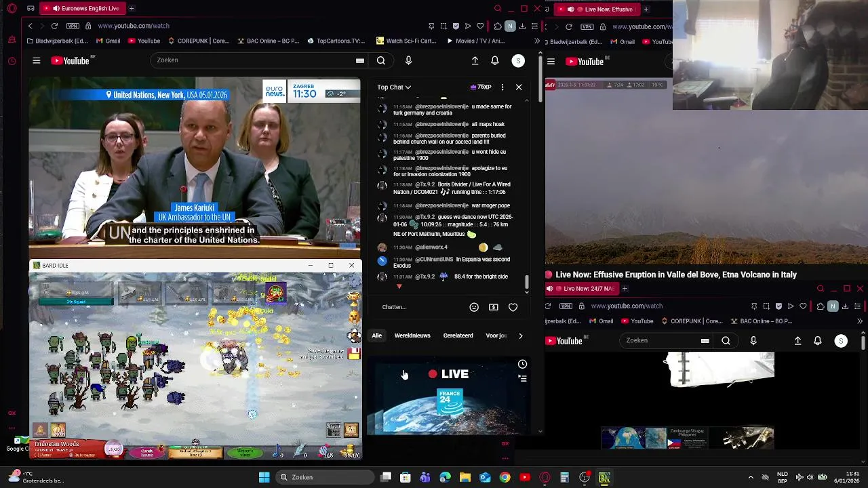Toggle bookmark heart in Euronews address bar
The image size is (868, 488).
click(480, 26)
